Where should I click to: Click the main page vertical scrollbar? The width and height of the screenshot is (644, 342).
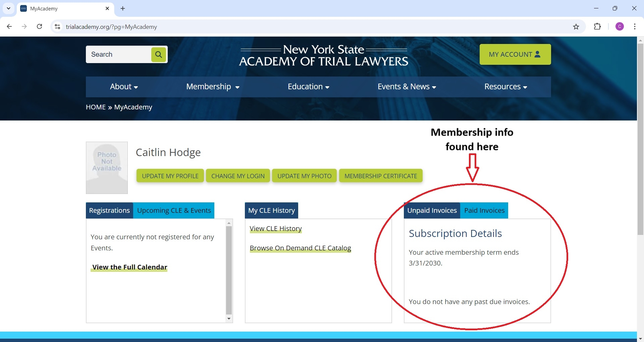[640, 139]
